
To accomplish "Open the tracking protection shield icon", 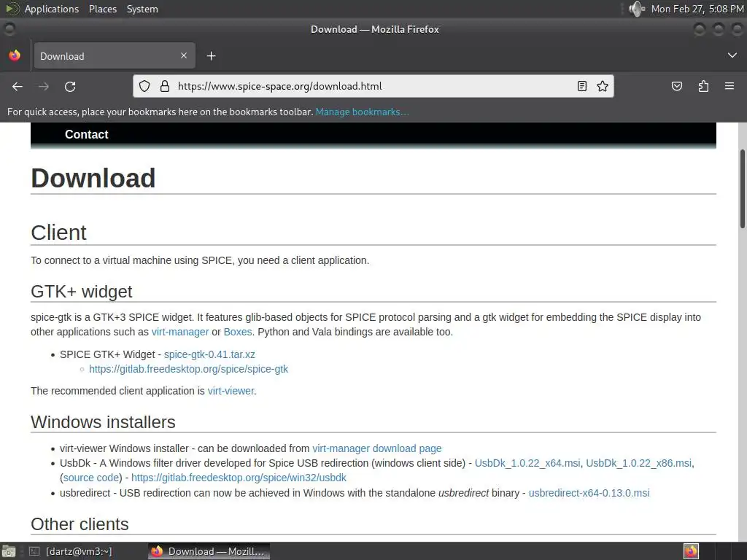I will click(x=144, y=86).
